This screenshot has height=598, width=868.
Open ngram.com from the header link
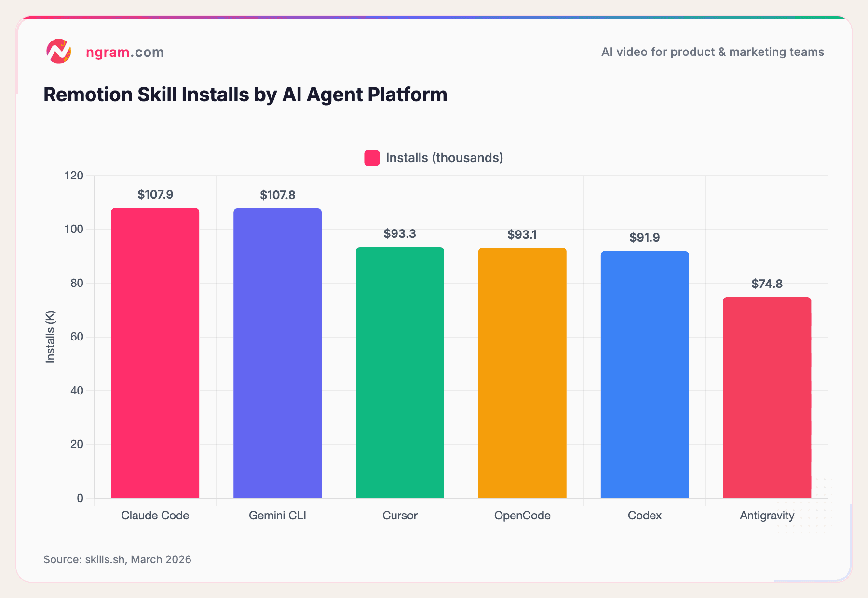pos(124,52)
